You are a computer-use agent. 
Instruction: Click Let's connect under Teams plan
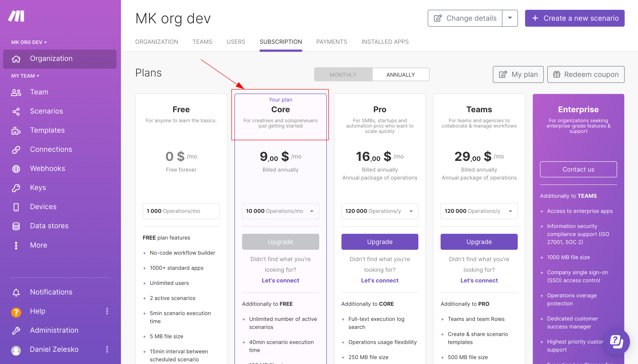[x=479, y=280]
